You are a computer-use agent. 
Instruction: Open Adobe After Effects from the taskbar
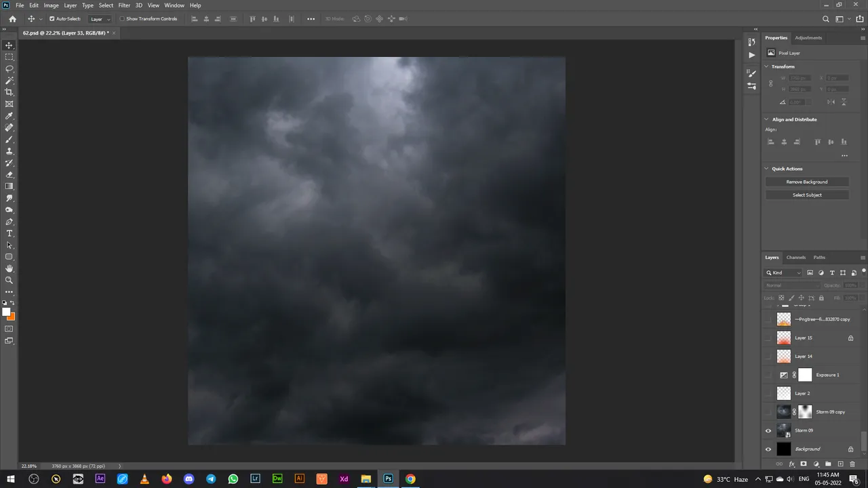[100, 479]
